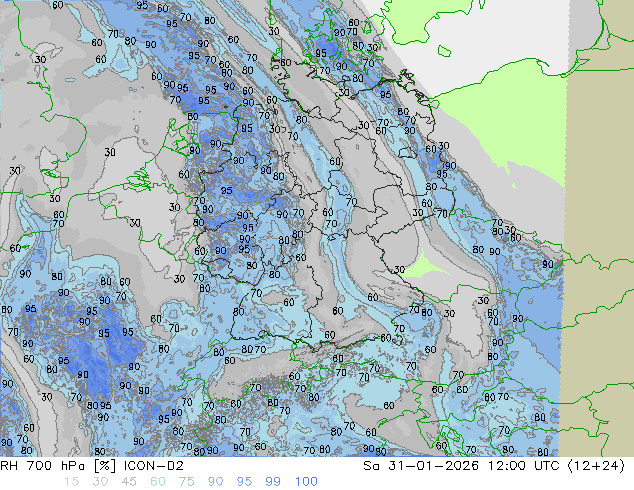Select legend value 75 in color scale

(x=186, y=482)
